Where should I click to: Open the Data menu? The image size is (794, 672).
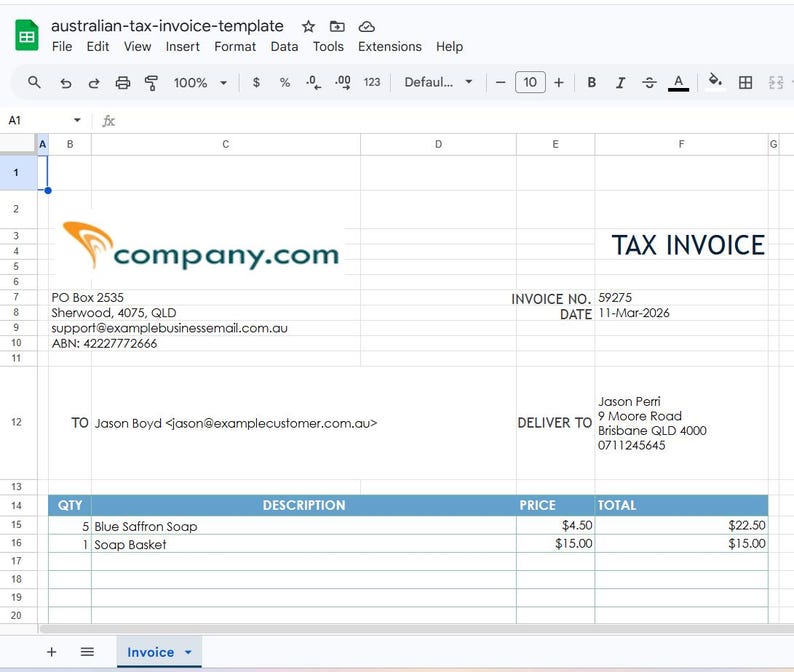pos(284,47)
